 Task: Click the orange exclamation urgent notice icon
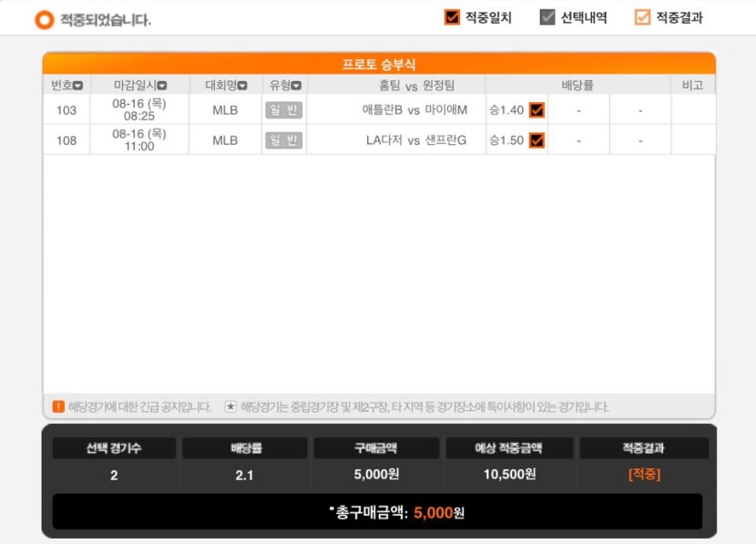(x=58, y=406)
